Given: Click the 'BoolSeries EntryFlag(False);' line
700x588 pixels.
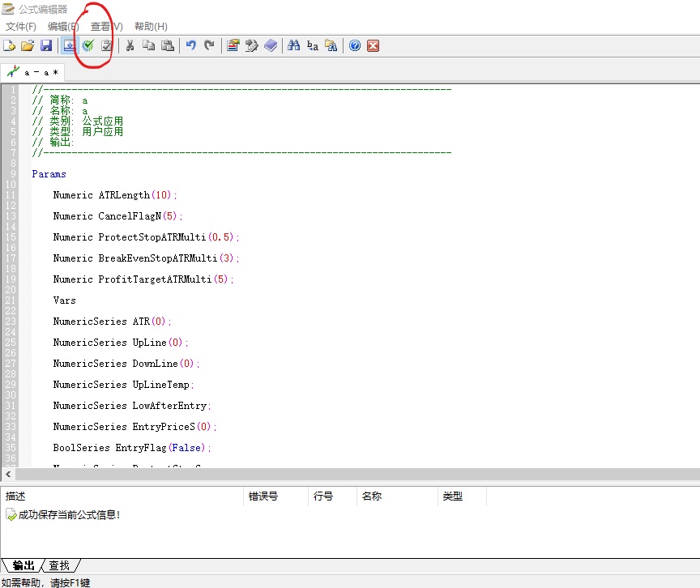Looking at the screenshot, I should coord(132,447).
